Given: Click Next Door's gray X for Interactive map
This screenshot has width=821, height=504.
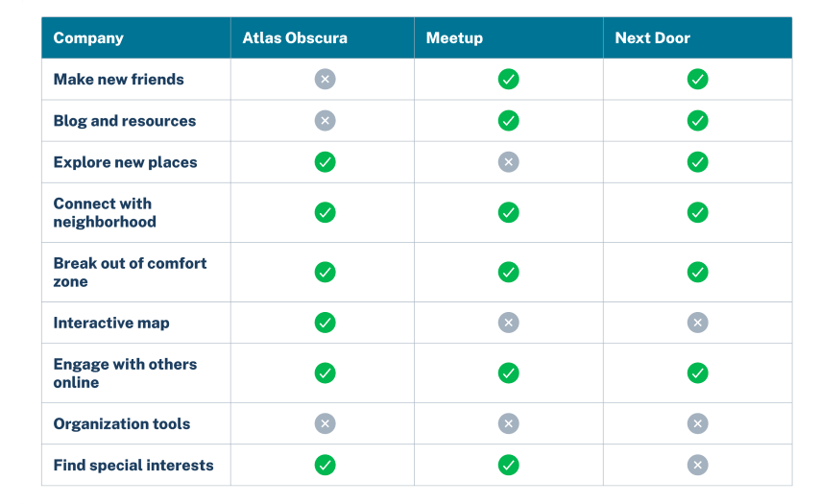Looking at the screenshot, I should (697, 323).
